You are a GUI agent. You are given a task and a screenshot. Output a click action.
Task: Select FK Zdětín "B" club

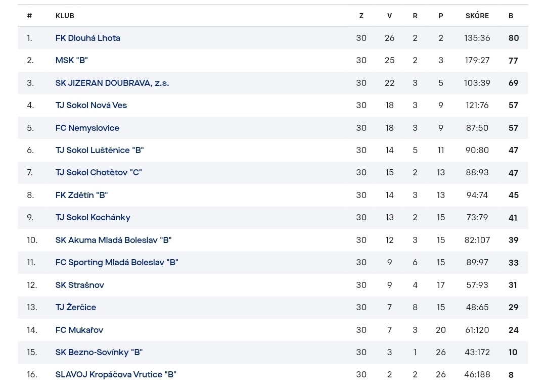[81, 195]
